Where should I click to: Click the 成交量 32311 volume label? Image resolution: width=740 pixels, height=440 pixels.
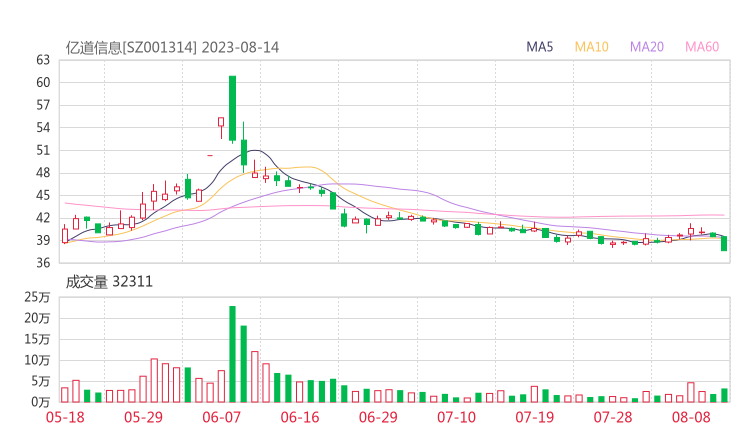pos(109,282)
